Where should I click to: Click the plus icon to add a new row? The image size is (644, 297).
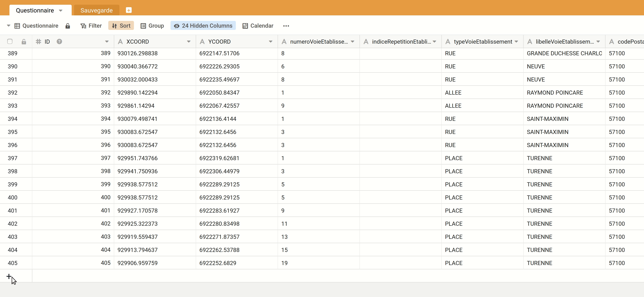pyautogui.click(x=9, y=276)
